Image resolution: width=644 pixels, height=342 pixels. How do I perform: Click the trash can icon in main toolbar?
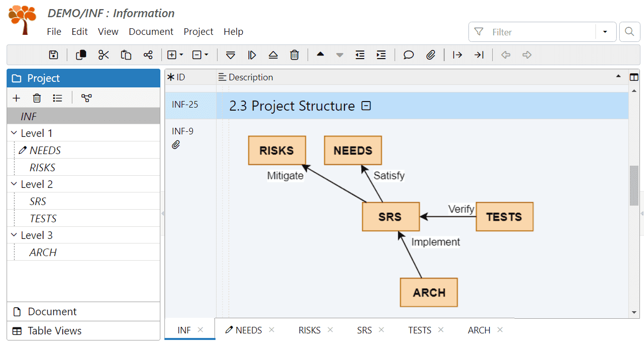294,55
